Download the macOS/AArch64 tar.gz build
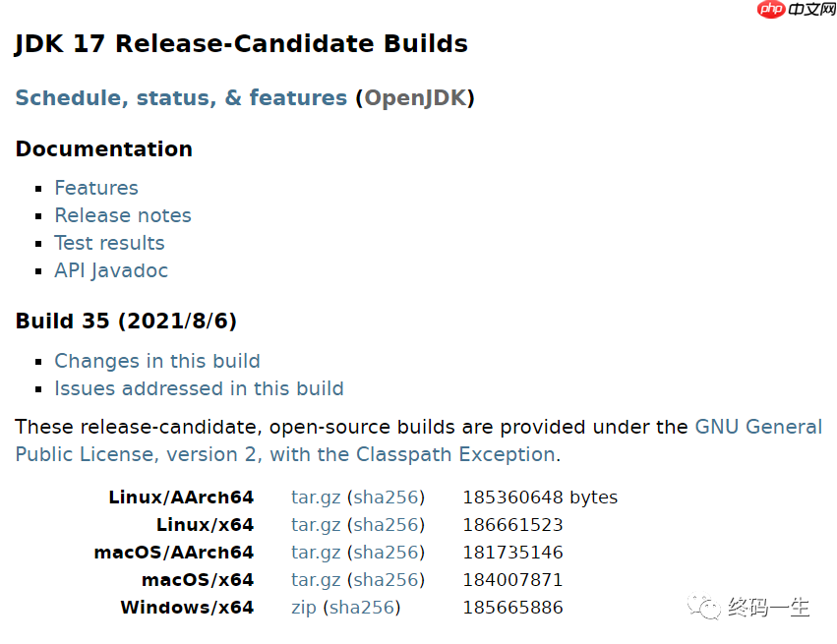 pos(316,553)
